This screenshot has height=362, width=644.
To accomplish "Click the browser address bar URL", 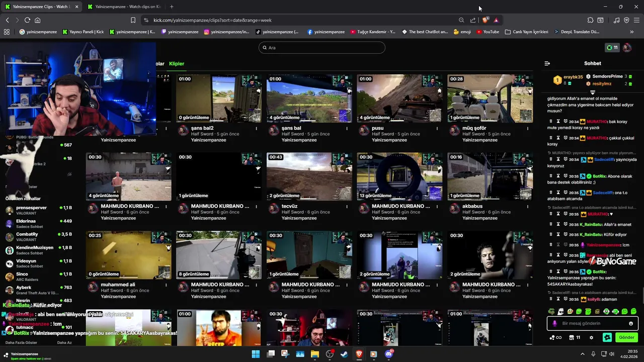I will [x=212, y=20].
